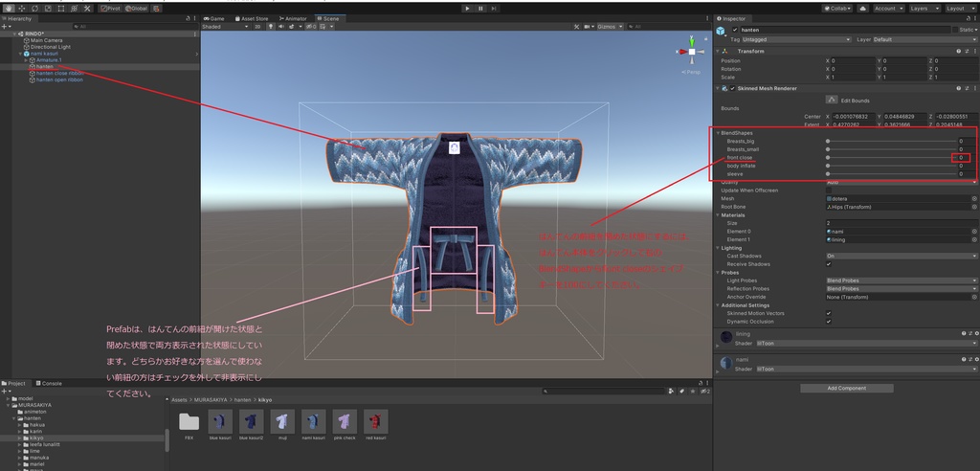Toggle the Dynamic Occlusion checkbox
This screenshot has width=980, height=471.
pyautogui.click(x=829, y=322)
